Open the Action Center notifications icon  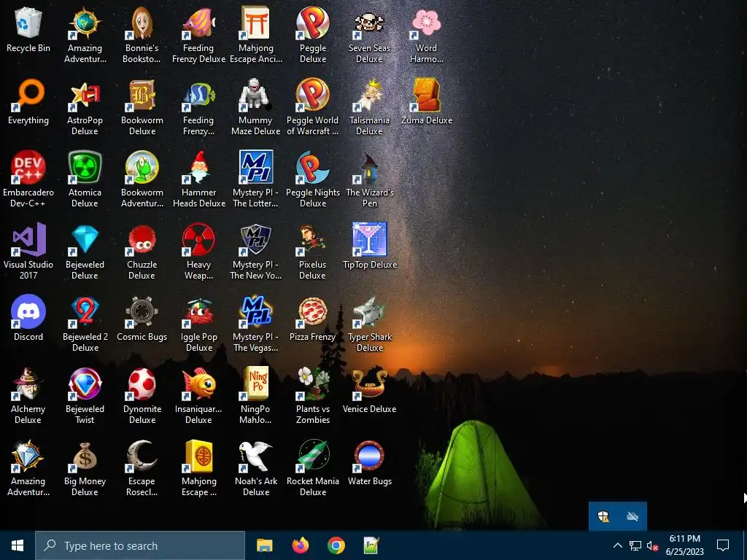coord(723,545)
